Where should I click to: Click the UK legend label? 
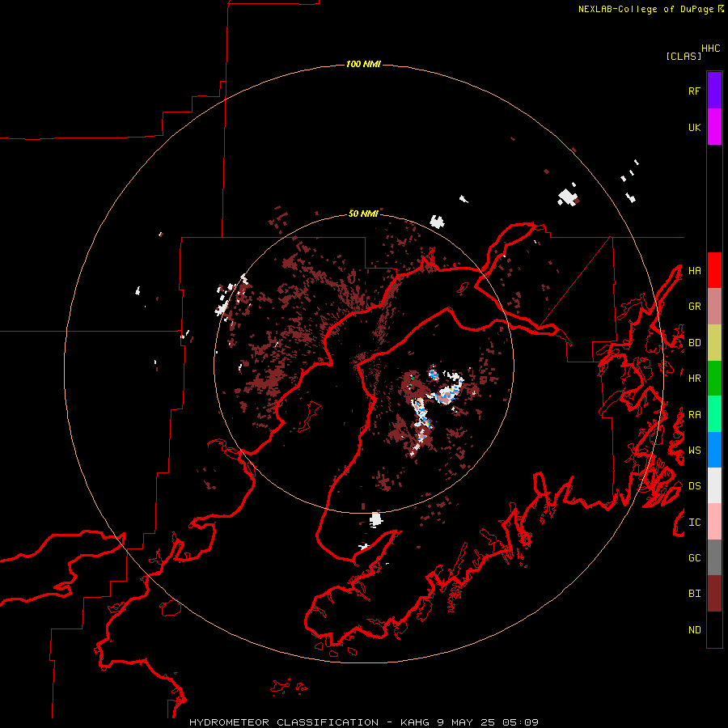(x=694, y=127)
